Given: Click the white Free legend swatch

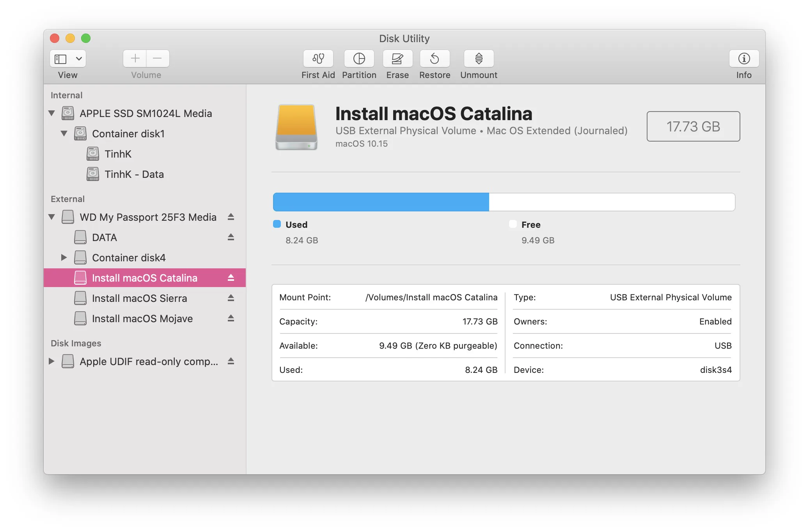Looking at the screenshot, I should 513,224.
